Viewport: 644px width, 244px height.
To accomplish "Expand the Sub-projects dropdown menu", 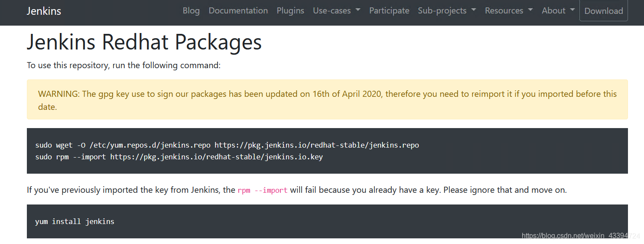I will pos(447,11).
